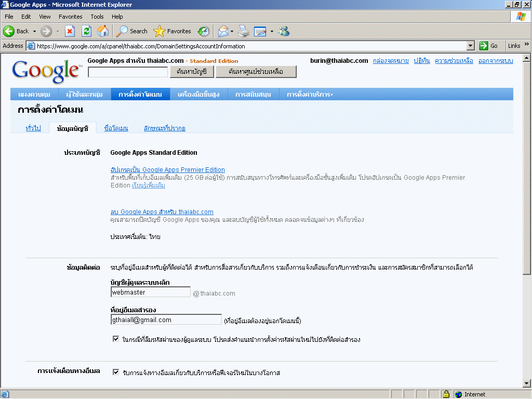Go to the Home page icon
Viewport: 532px width, 399px height.
pyautogui.click(x=103, y=31)
